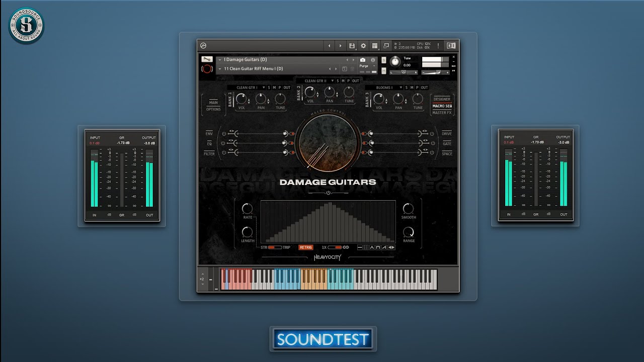Open Bank 3 OUT routing menu
644x362 pixels.
coord(424,87)
